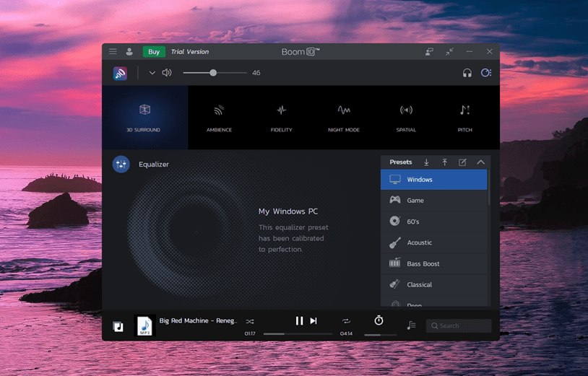Select the Acoustic preset

pos(434,242)
